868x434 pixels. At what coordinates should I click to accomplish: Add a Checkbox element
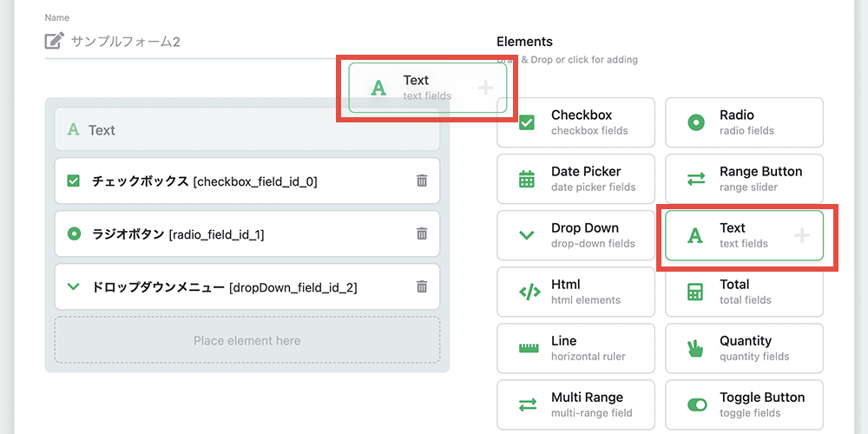point(575,122)
